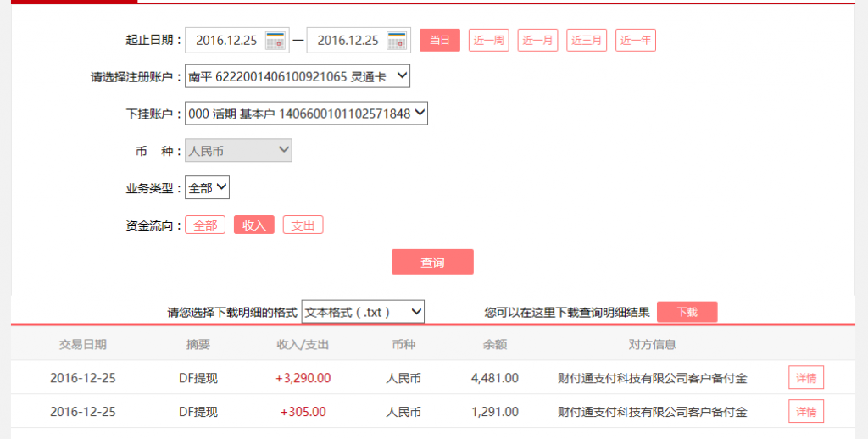Open the 业务类型 dropdown
The height and width of the screenshot is (439, 868).
coord(207,188)
